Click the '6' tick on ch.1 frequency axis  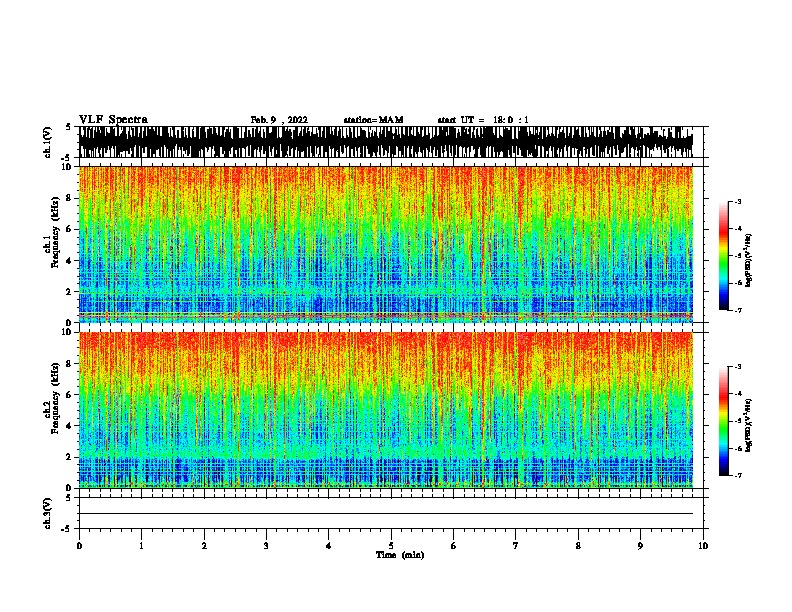pyautogui.click(x=69, y=229)
